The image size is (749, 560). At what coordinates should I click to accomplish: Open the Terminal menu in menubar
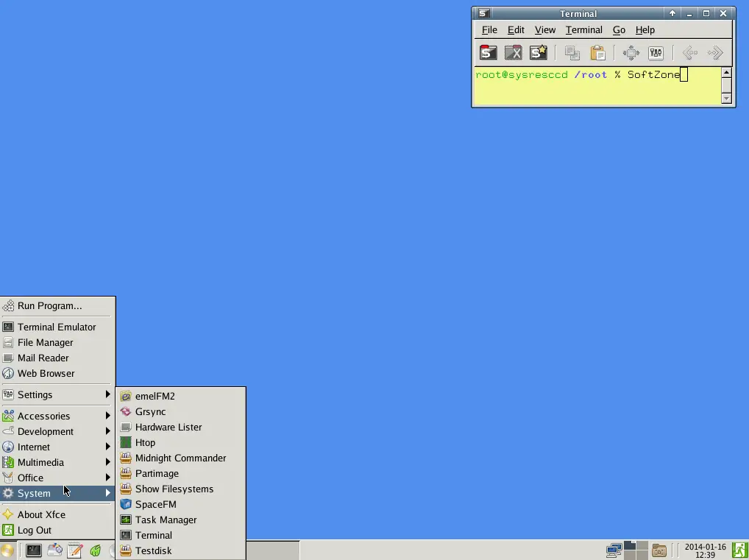(x=583, y=29)
